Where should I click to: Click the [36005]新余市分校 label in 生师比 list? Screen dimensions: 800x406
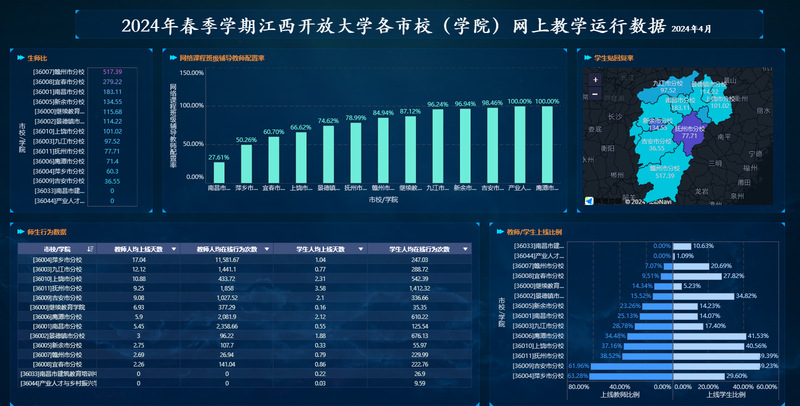point(59,102)
